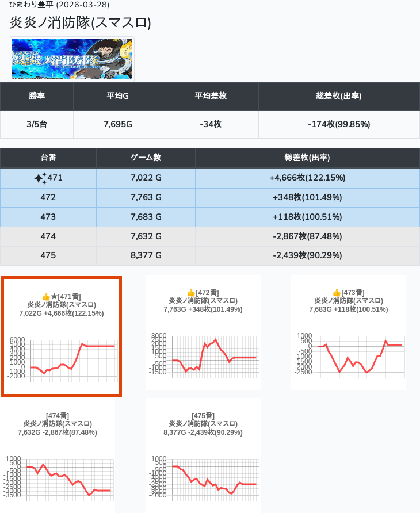Select the machine 472 table row
Image resolution: width=420 pixels, height=513 pixels.
[x=209, y=197]
